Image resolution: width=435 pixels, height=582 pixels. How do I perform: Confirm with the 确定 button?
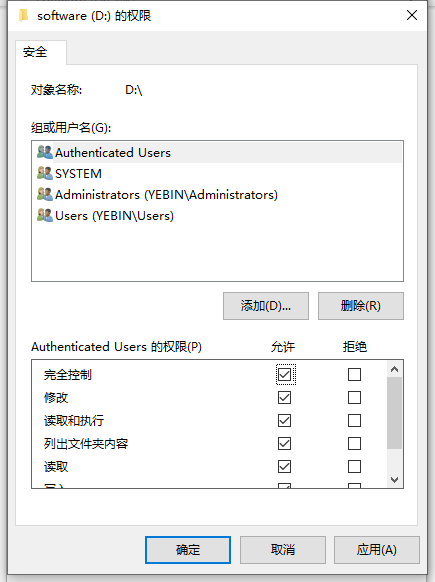(188, 550)
